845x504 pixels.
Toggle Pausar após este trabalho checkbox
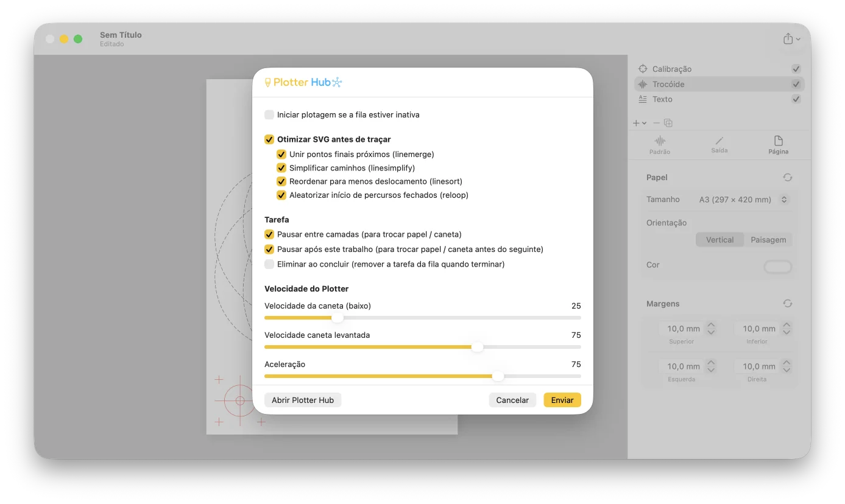(x=269, y=250)
